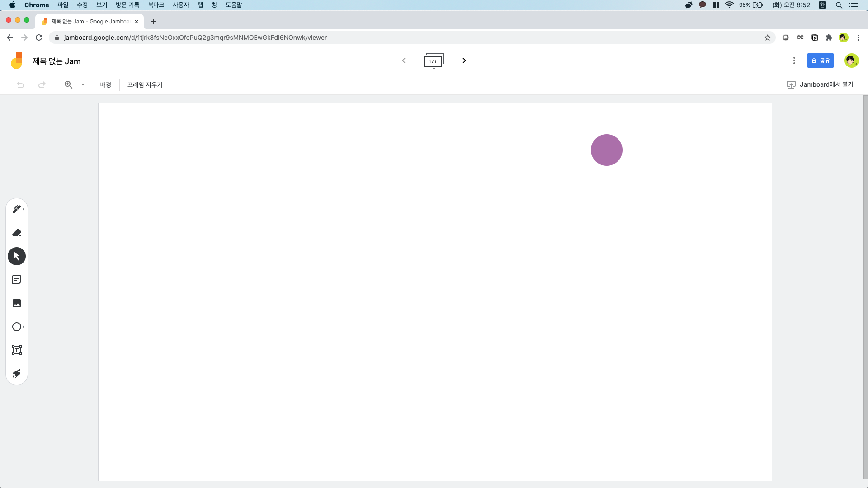The image size is (868, 488).
Task: Expand the zoom level dropdown arrow
Action: tap(83, 85)
